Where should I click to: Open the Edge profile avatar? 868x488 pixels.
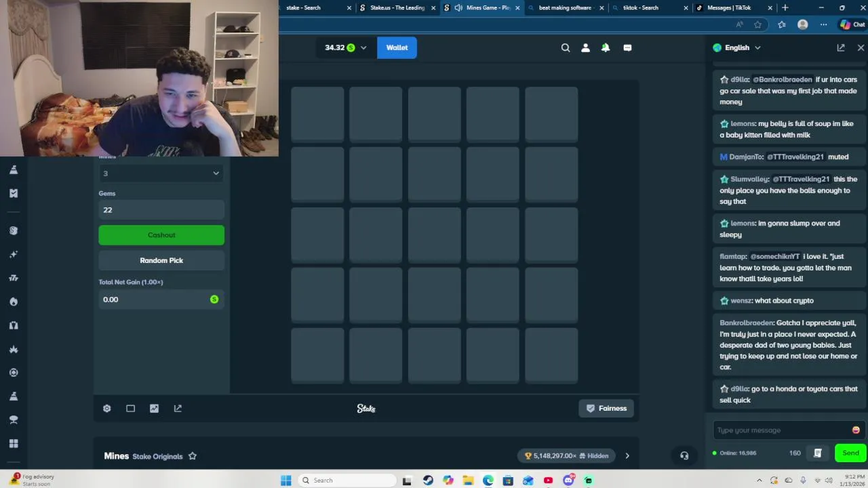[803, 24]
